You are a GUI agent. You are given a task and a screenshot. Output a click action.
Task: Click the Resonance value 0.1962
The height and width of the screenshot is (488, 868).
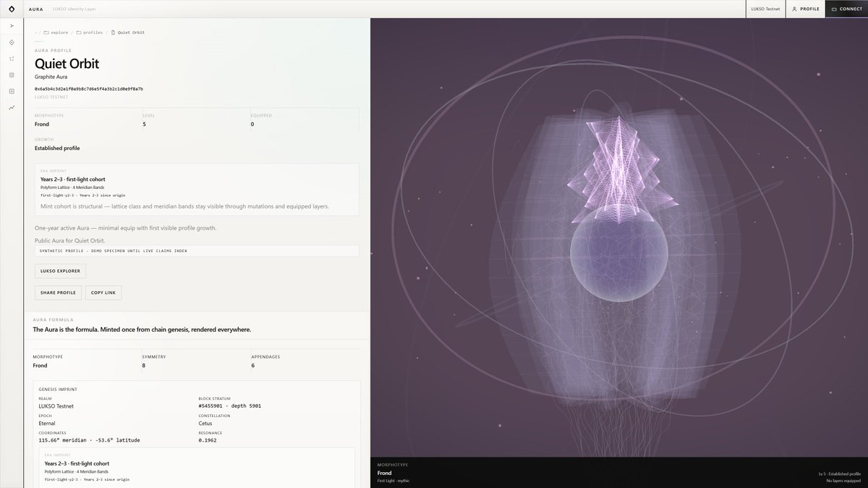tap(208, 440)
